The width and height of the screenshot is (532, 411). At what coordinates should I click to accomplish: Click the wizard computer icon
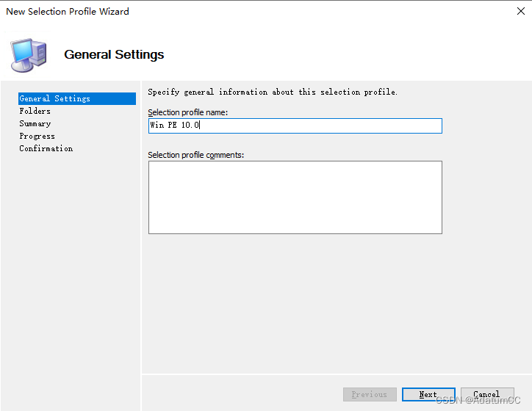[x=28, y=54]
